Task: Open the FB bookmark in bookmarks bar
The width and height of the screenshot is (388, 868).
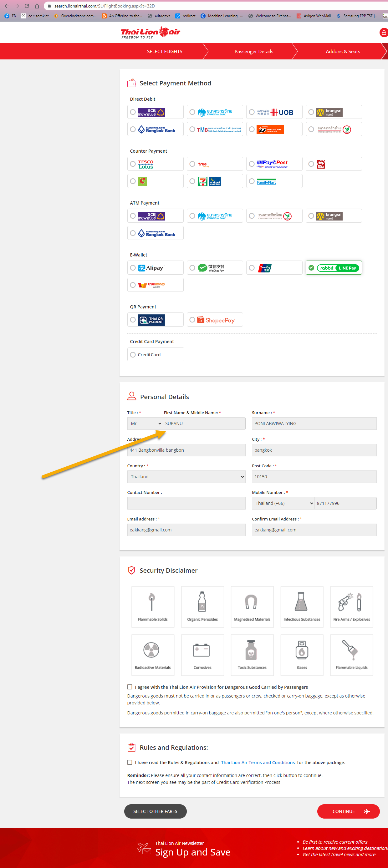Action: [10, 16]
